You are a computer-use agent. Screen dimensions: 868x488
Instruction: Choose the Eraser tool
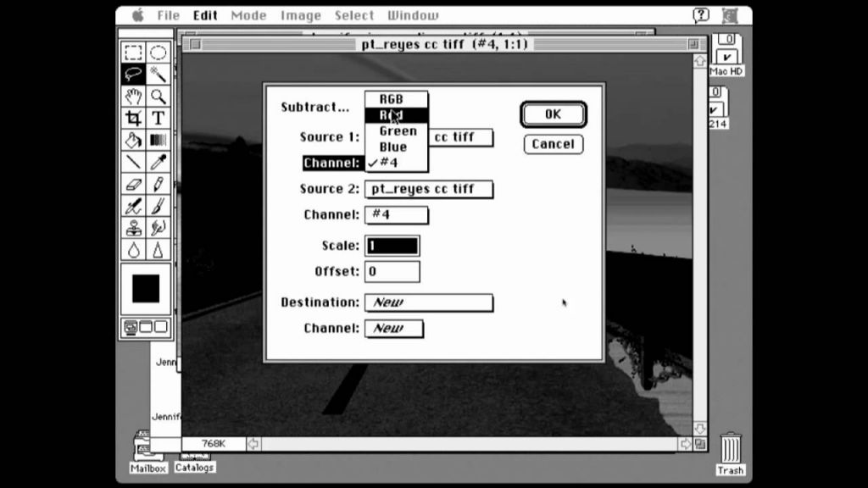tap(133, 184)
